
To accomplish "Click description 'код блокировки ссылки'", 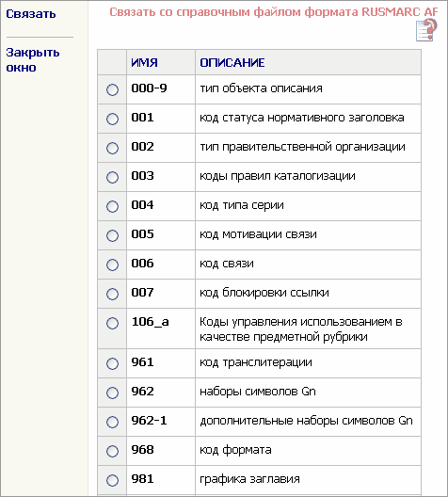I will (264, 292).
